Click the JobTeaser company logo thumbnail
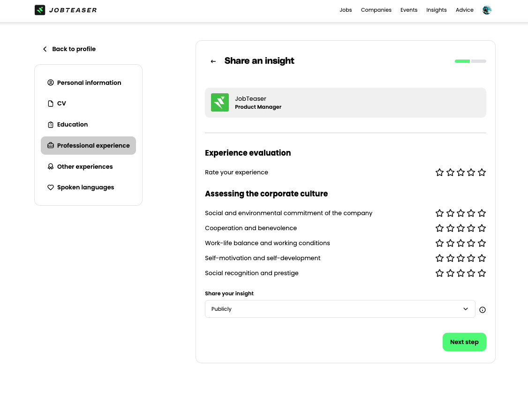The height and width of the screenshot is (420, 528). coord(220,102)
